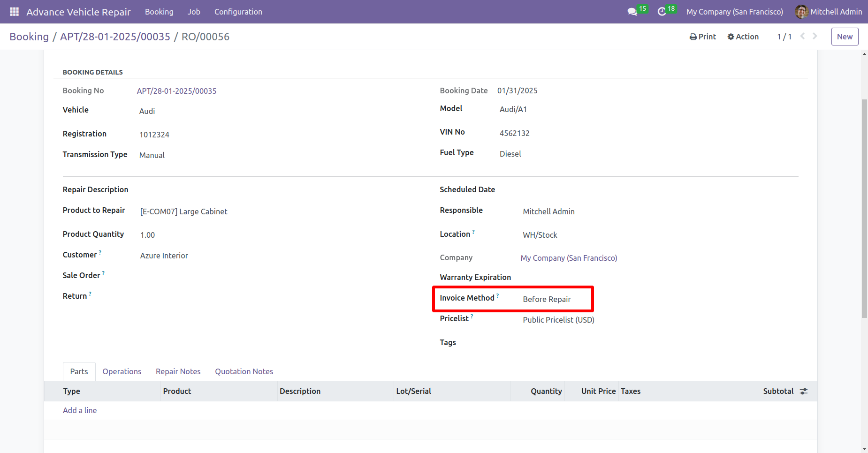Show help tooltip beside Pricelist label
Viewport: 868px width, 453px height.
[x=472, y=316]
